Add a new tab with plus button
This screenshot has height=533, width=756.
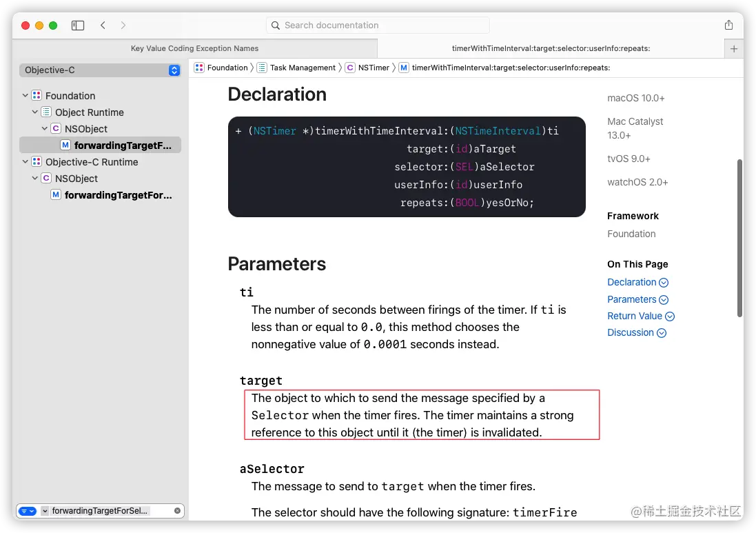[734, 49]
